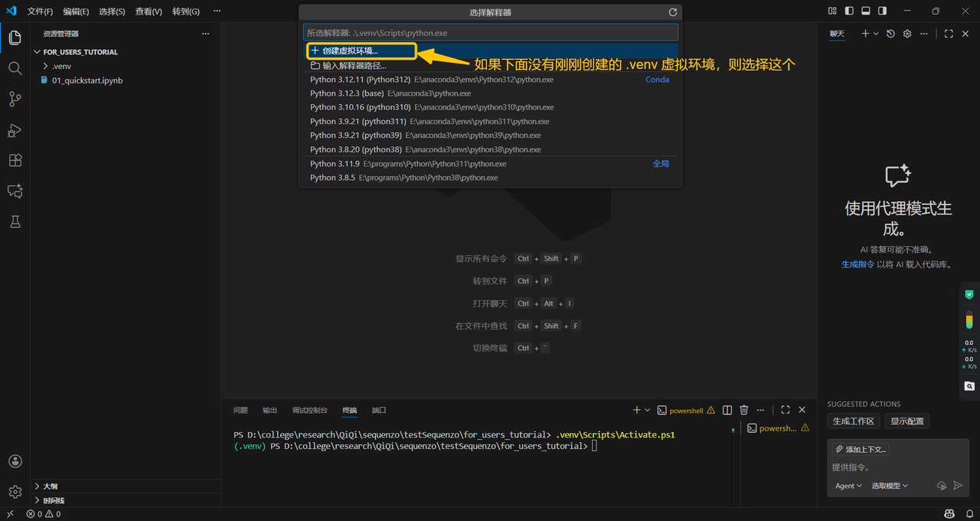Toggle the bottom panel layout button
Screen dimensions: 980x521
tap(866, 11)
